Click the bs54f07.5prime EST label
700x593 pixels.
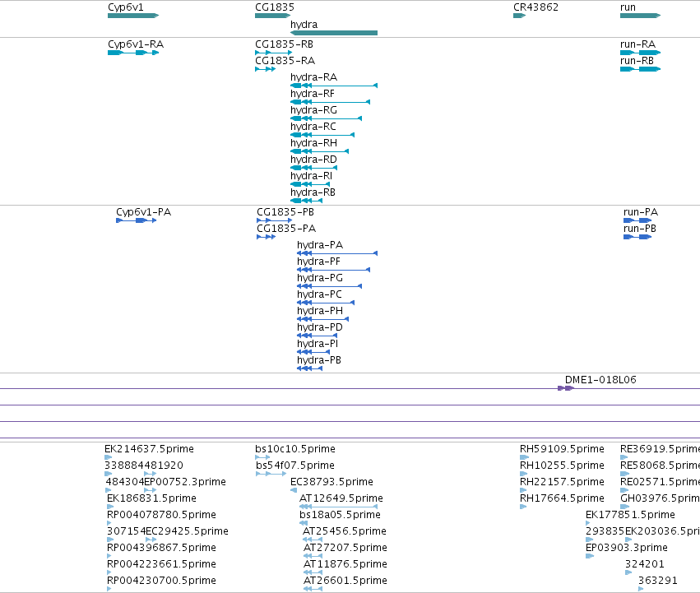[295, 466]
